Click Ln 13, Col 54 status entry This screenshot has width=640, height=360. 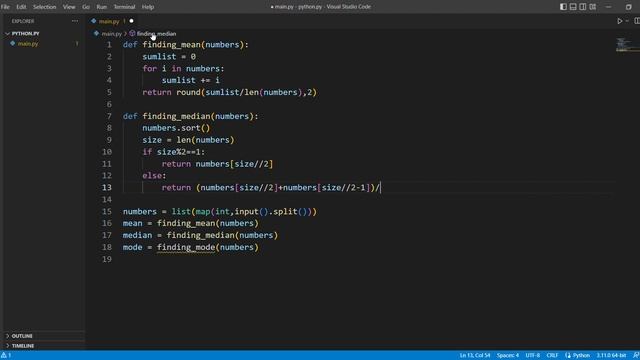[x=475, y=356]
